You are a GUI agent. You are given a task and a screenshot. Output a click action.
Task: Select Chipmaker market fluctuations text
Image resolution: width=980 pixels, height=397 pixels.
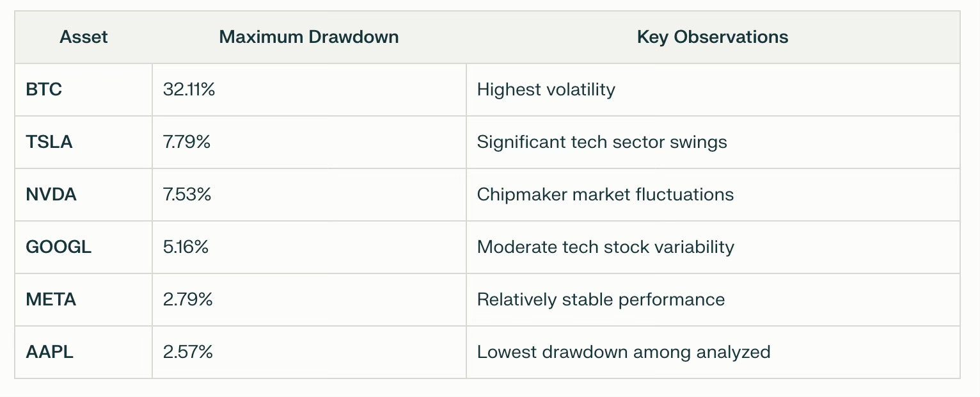(605, 195)
